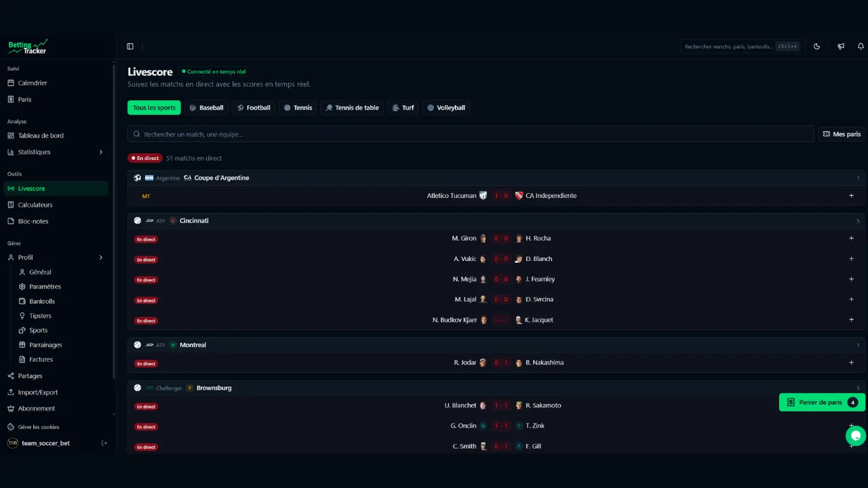Click the global search box in the header

coord(743,46)
